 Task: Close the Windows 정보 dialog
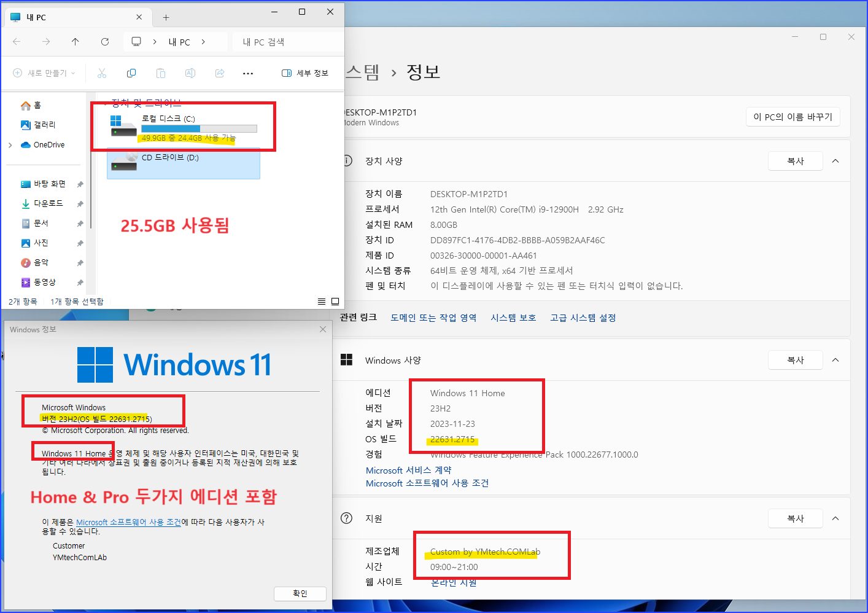coord(323,329)
